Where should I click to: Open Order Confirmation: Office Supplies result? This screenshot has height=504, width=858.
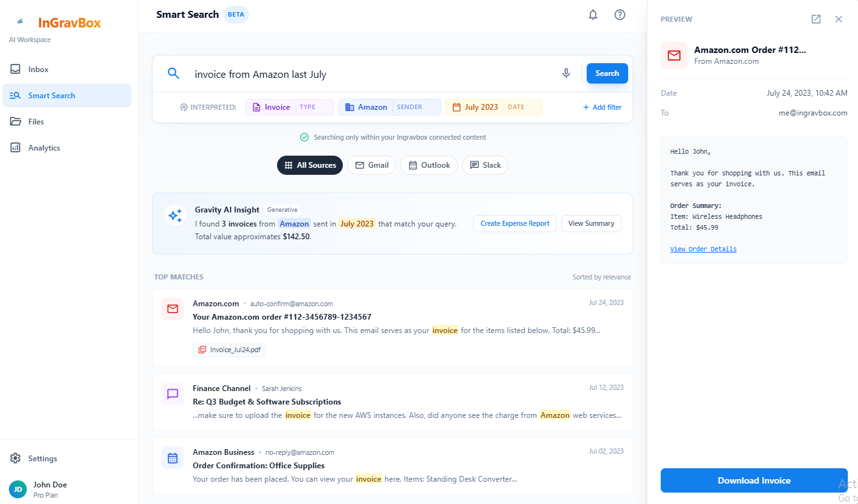click(392, 466)
